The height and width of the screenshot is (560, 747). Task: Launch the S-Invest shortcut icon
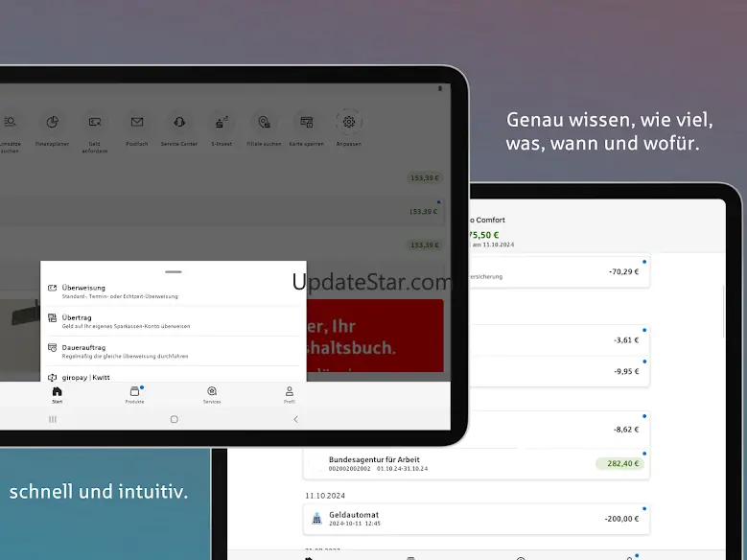(222, 122)
